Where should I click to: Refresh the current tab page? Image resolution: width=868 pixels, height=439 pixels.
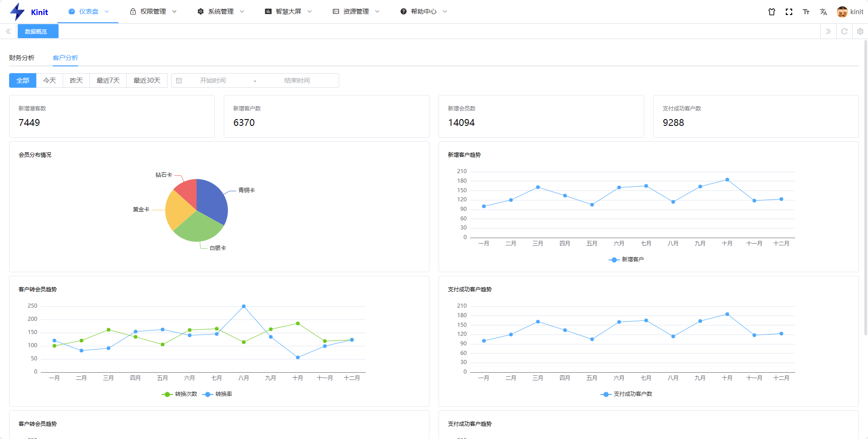[x=844, y=31]
